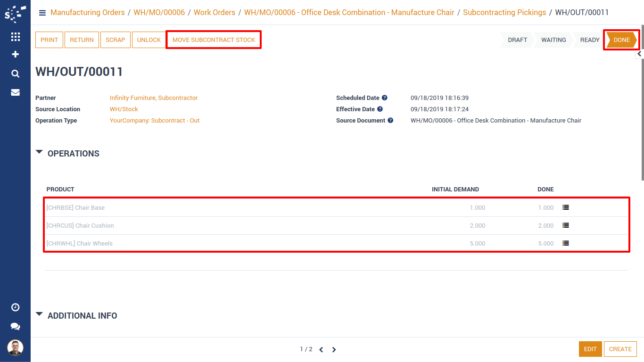The width and height of the screenshot is (644, 362).
Task: Expand the right side panel chevron
Action: point(639,54)
